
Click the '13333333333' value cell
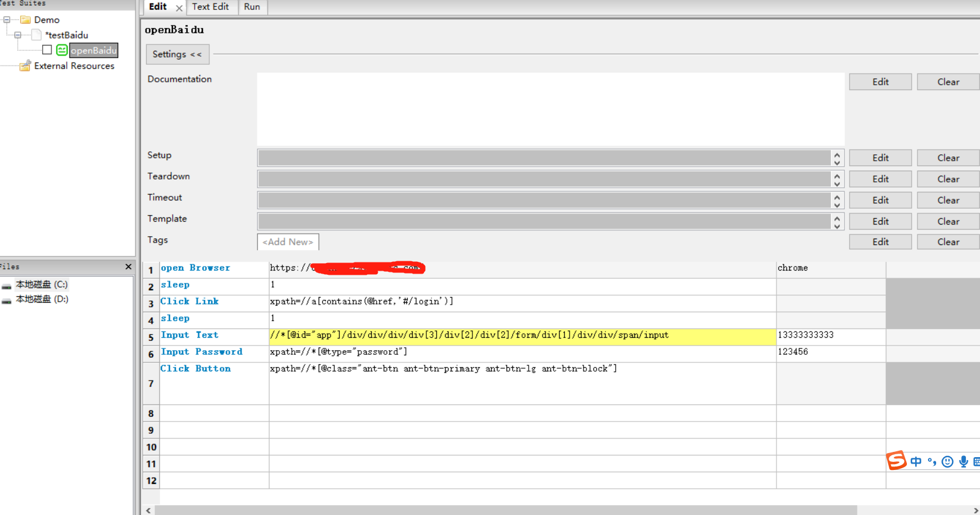click(831, 336)
